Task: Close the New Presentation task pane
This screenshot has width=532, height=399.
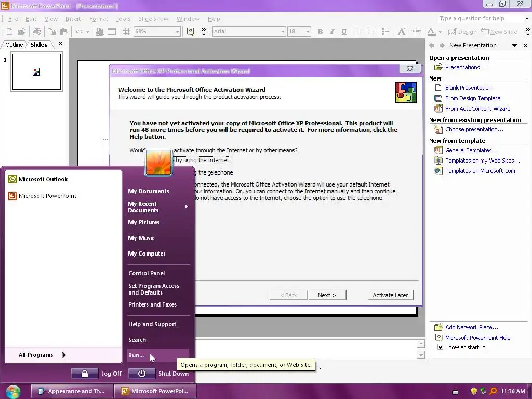Action: [x=525, y=45]
